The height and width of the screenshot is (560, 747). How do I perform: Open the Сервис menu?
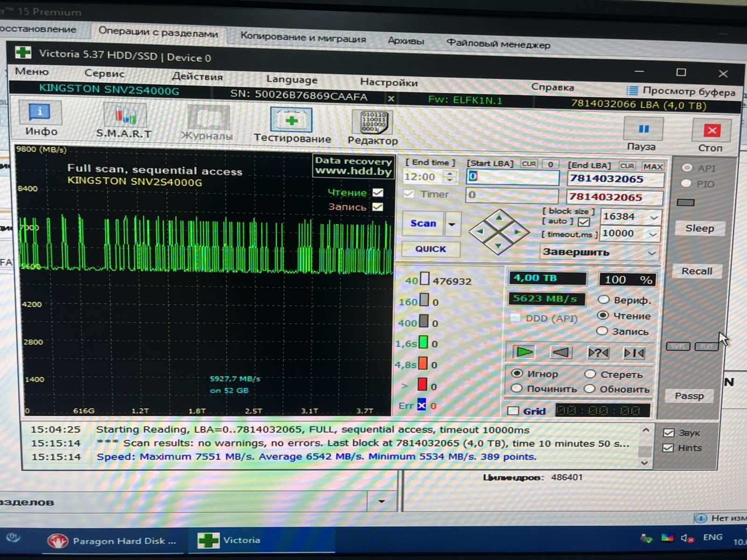[104, 73]
